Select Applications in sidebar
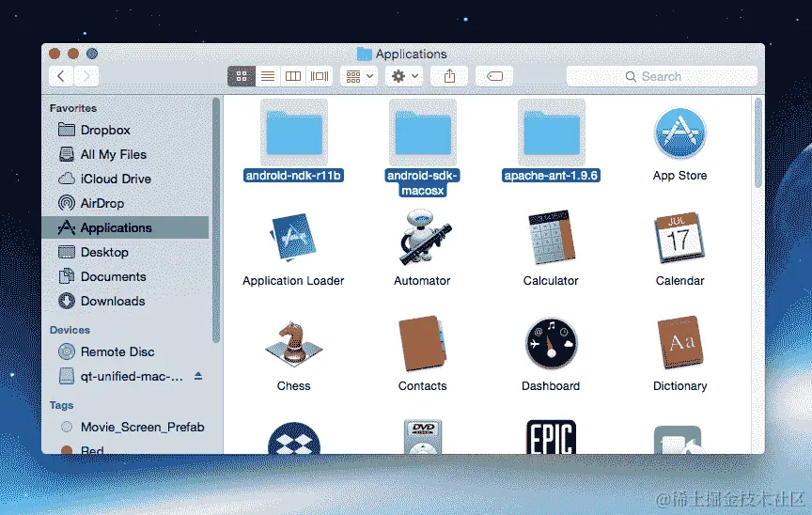Image resolution: width=812 pixels, height=515 pixels. point(126,227)
